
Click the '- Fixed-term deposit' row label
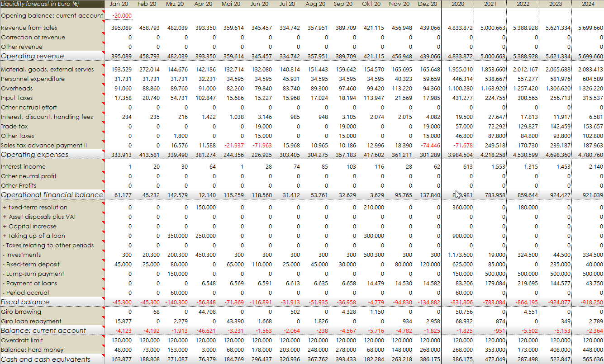click(31, 265)
